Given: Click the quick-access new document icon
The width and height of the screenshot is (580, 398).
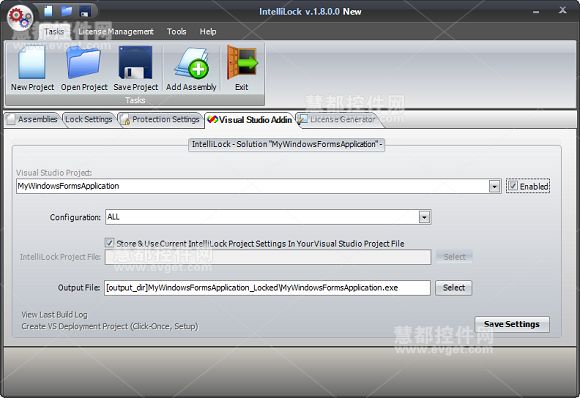Looking at the screenshot, I should (48, 11).
